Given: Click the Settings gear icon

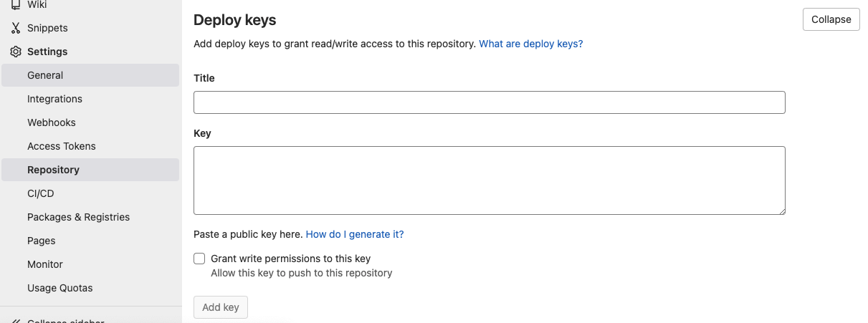Looking at the screenshot, I should point(16,52).
